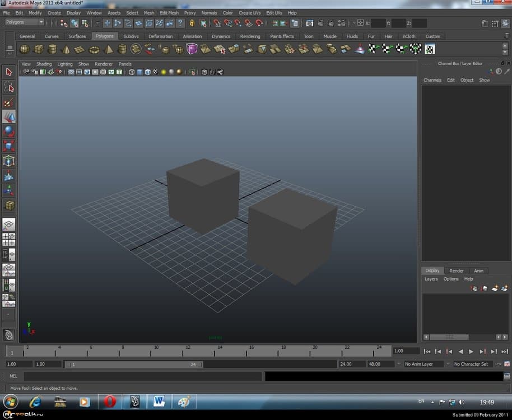The height and width of the screenshot is (420, 512).
Task: Click Layer Editor horizontal scrollbar
Action: pos(449,337)
